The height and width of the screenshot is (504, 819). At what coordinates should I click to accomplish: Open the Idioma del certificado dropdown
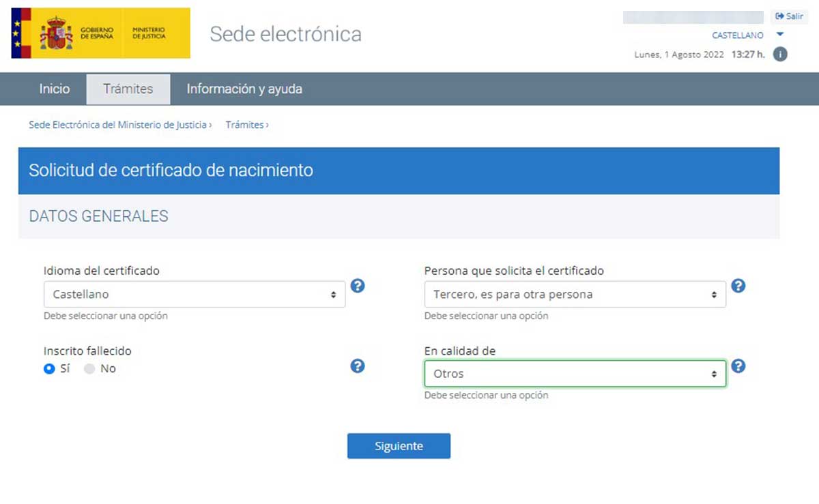tap(195, 295)
